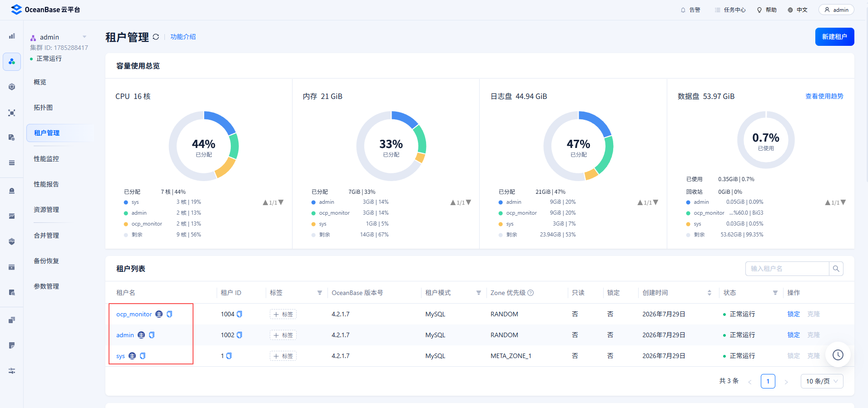Click the search magnifier in tenant list
Image resolution: width=868 pixels, height=408 pixels.
coord(836,269)
